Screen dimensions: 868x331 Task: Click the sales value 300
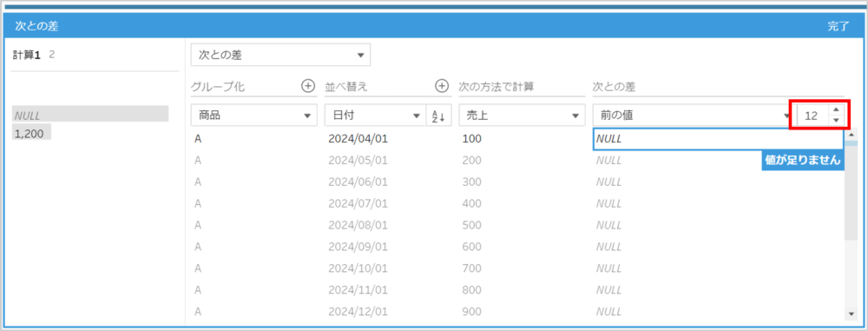[472, 182]
